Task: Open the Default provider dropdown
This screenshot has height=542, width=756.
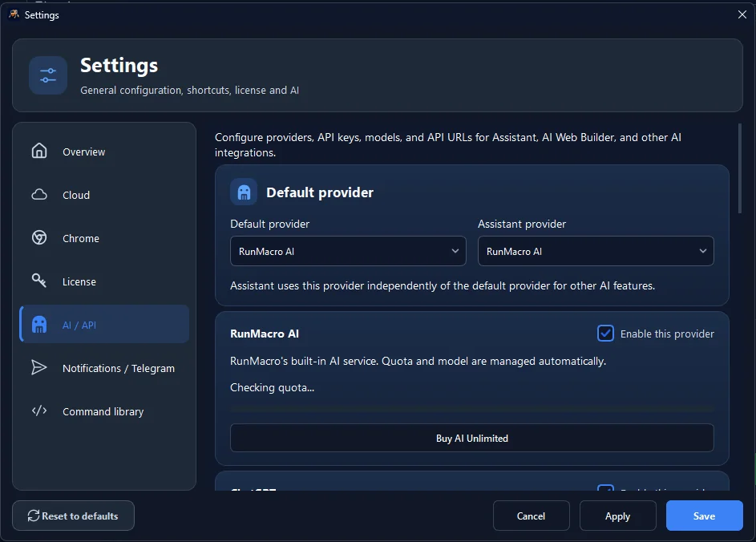Action: (348, 251)
